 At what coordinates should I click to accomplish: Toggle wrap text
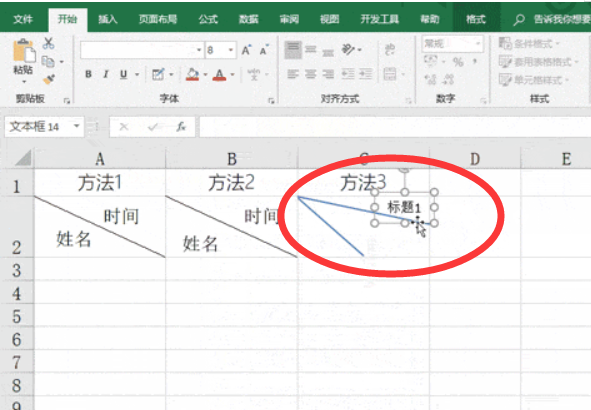pos(390,49)
